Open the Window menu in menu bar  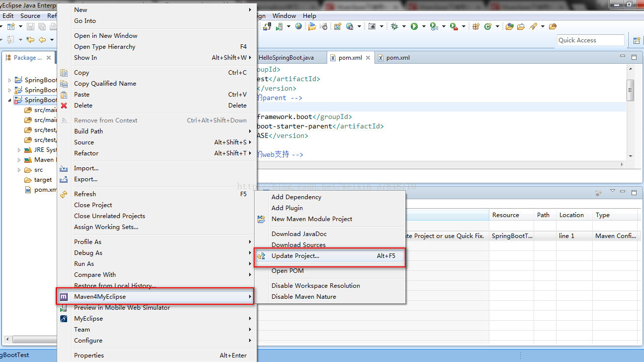tap(284, 16)
